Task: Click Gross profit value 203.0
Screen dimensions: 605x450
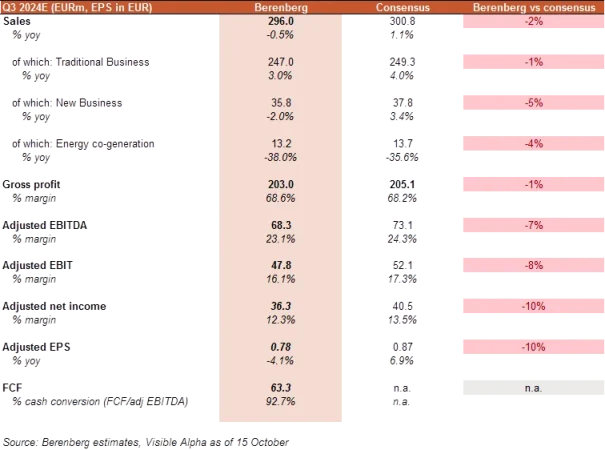Action: coord(280,185)
